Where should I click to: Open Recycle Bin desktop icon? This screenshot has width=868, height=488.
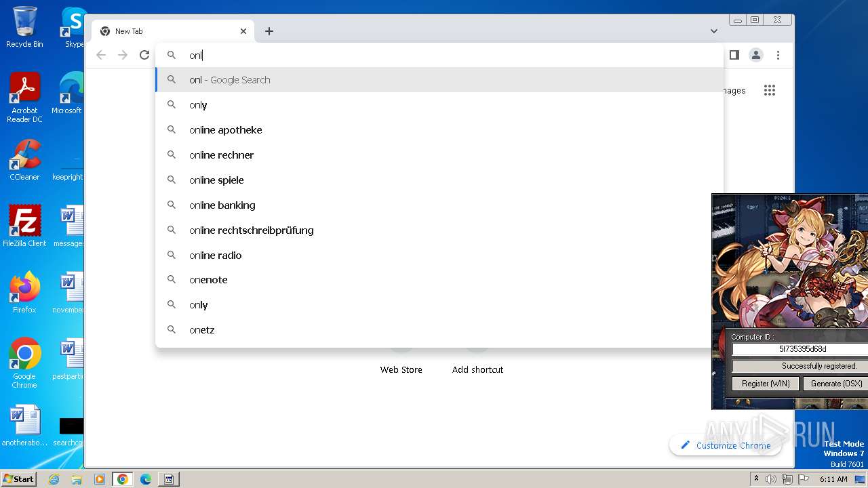coord(24,27)
